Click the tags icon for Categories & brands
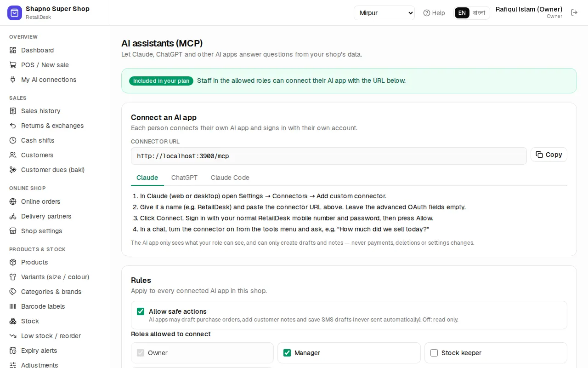Image resolution: width=588 pixels, height=368 pixels. coord(13,292)
